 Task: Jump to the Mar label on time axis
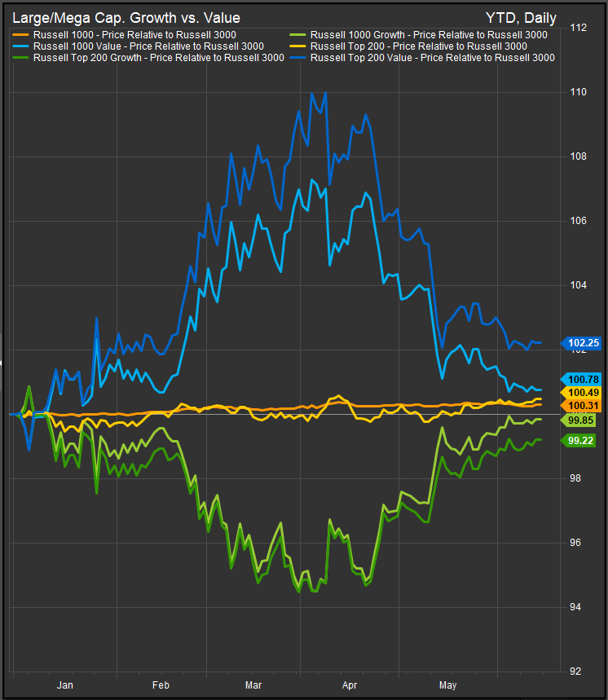tap(254, 685)
